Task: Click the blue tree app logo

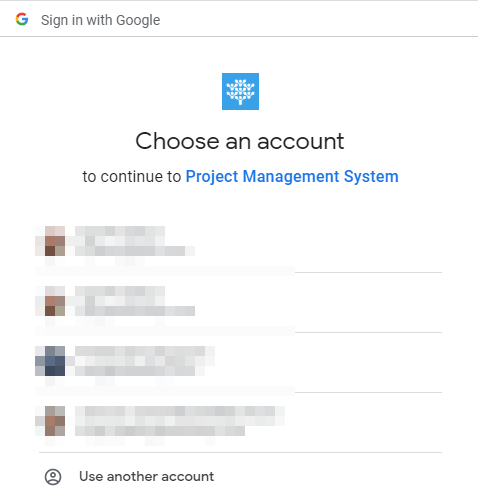Action: tap(240, 91)
